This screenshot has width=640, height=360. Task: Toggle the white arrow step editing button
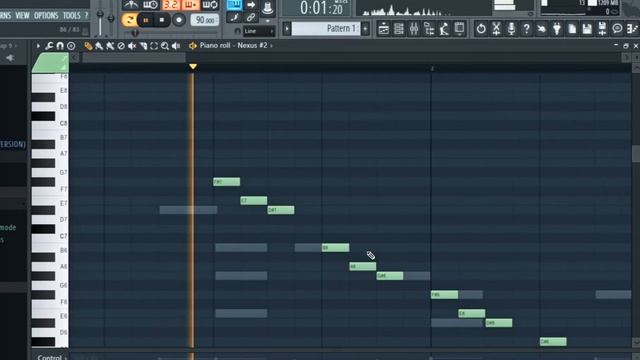pos(251,4)
